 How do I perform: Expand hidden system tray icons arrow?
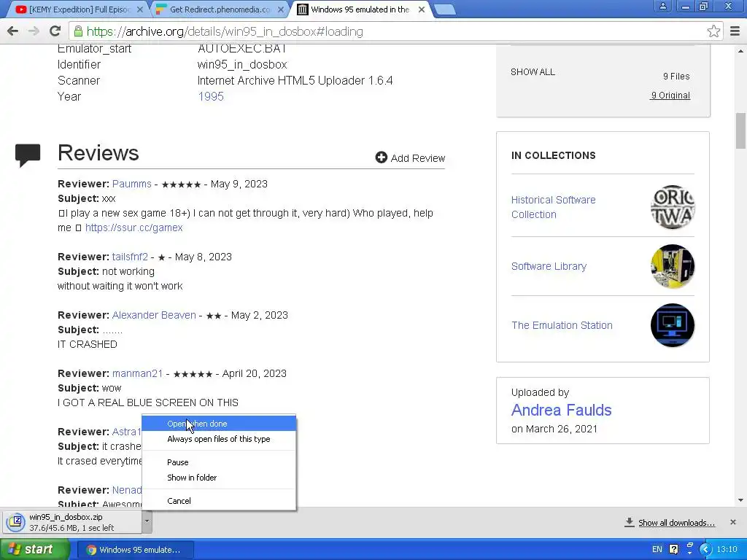pyautogui.click(x=705, y=549)
